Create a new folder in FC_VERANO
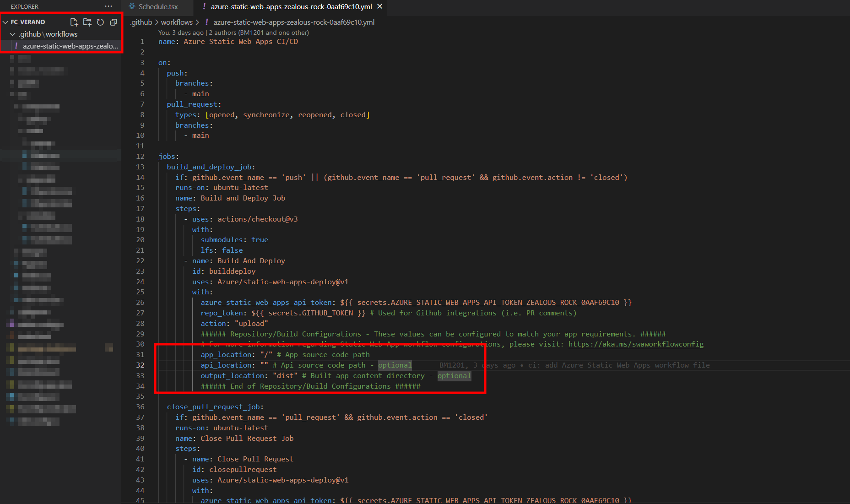850x504 pixels. (x=87, y=22)
